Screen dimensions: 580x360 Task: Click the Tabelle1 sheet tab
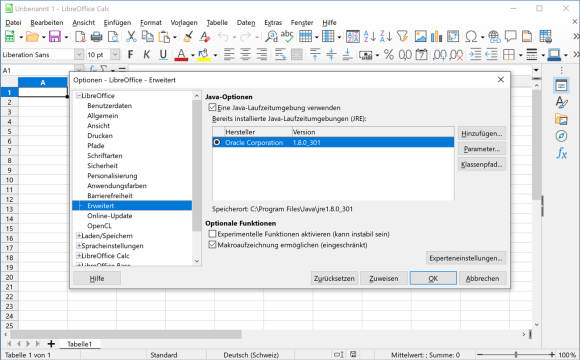[79, 344]
